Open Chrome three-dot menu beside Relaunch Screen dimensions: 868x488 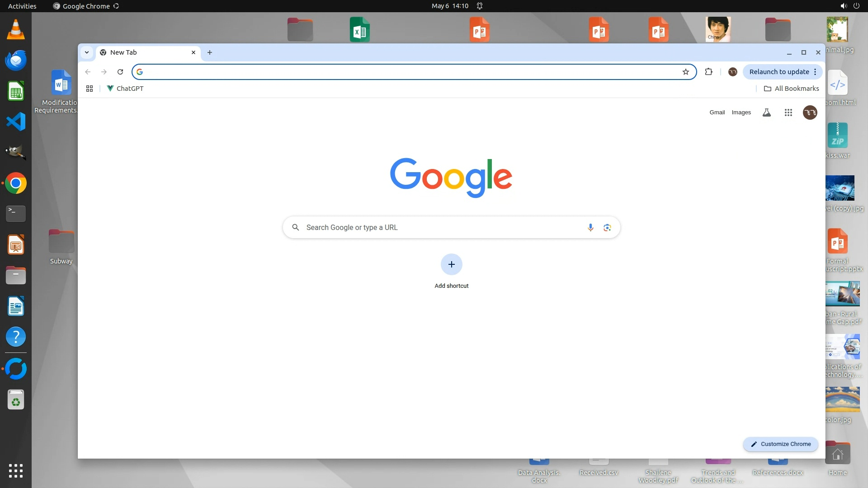815,72
